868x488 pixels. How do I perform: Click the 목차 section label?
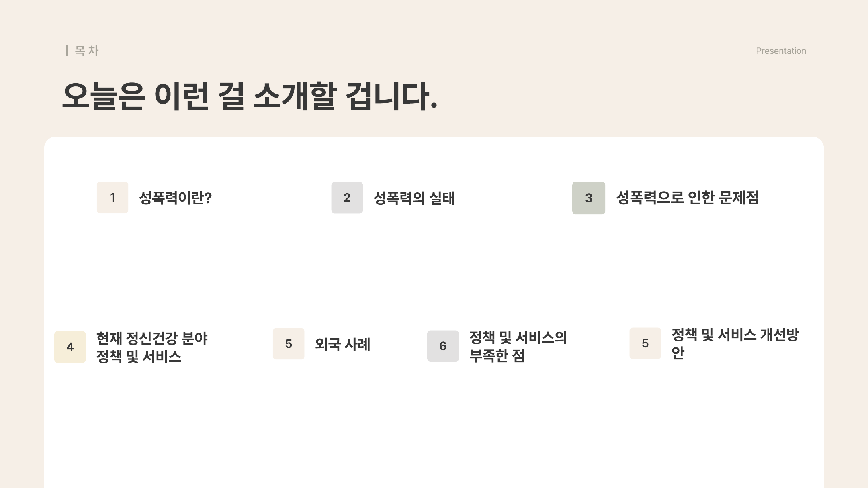[87, 51]
